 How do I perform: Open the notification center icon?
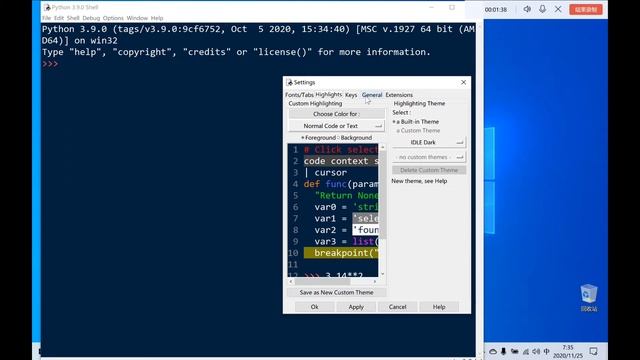coord(593,351)
